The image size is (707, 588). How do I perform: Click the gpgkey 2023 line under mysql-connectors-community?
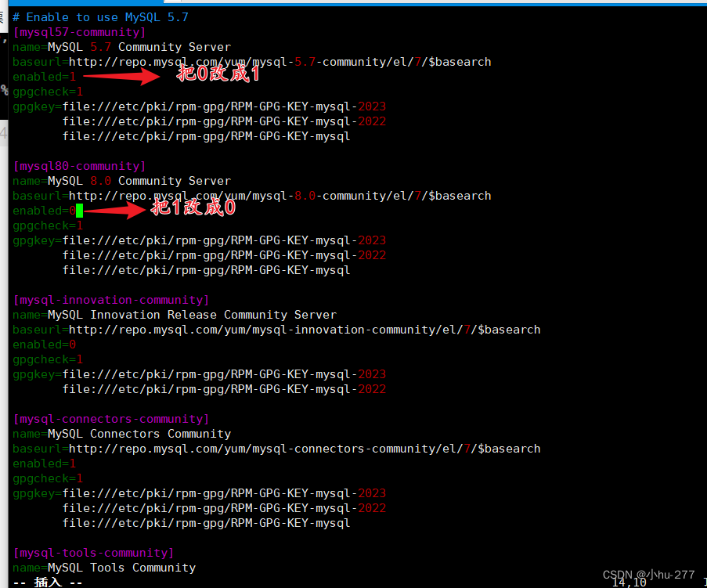click(200, 494)
